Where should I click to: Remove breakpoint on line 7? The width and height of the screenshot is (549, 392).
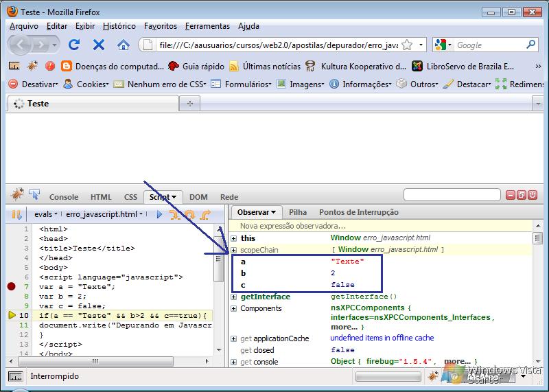(11, 286)
